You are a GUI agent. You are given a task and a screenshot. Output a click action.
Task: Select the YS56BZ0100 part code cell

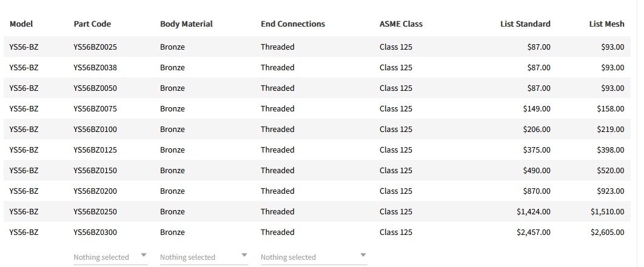pyautogui.click(x=95, y=130)
